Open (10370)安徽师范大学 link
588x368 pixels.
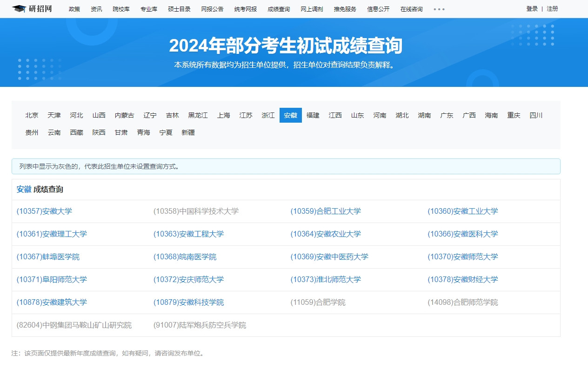click(463, 256)
